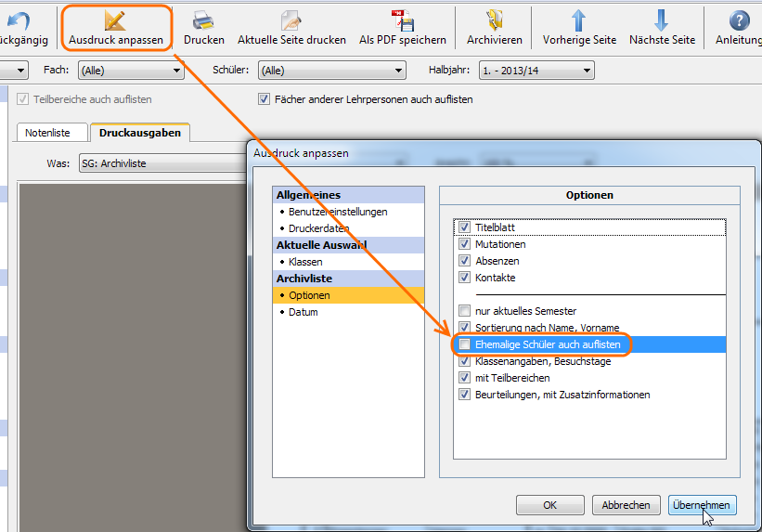Print current page via Aktuelle Seite drucken
Viewport: 762px width, 532px height.
tap(291, 20)
